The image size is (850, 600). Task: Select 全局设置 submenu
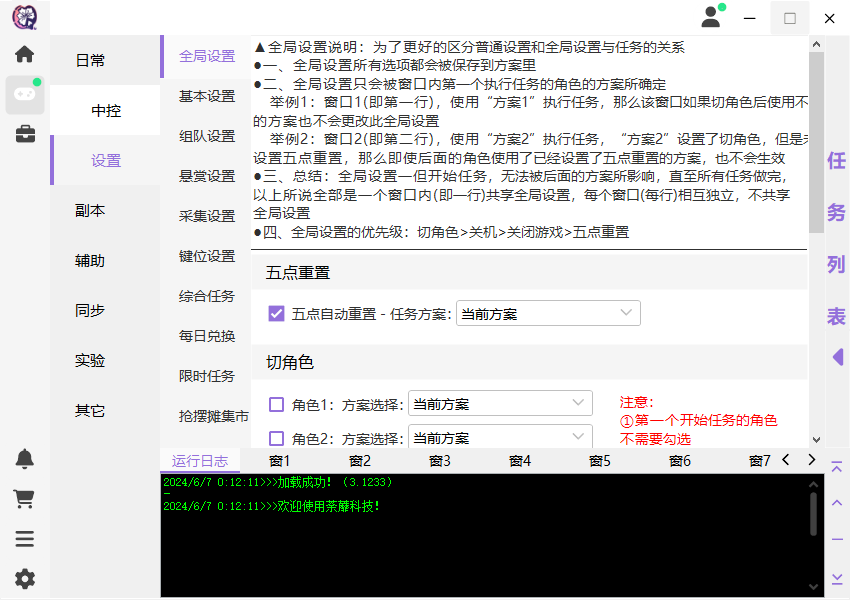pos(207,56)
